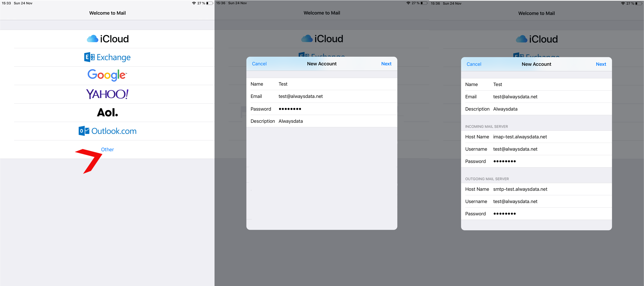Tap the Wi-Fi status icon in left screen
The height and width of the screenshot is (286, 644).
(x=194, y=3)
